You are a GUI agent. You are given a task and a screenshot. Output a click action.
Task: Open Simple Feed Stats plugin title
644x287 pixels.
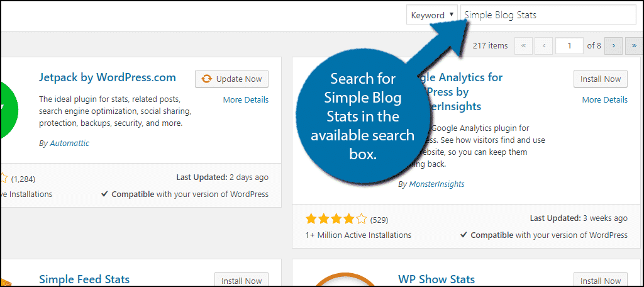tap(84, 279)
